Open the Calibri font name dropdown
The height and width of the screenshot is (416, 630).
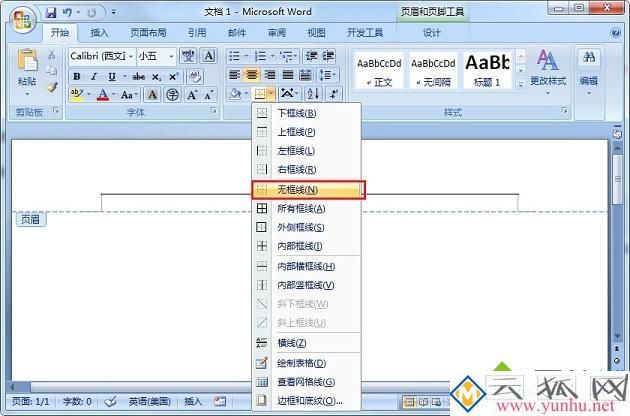click(x=130, y=56)
